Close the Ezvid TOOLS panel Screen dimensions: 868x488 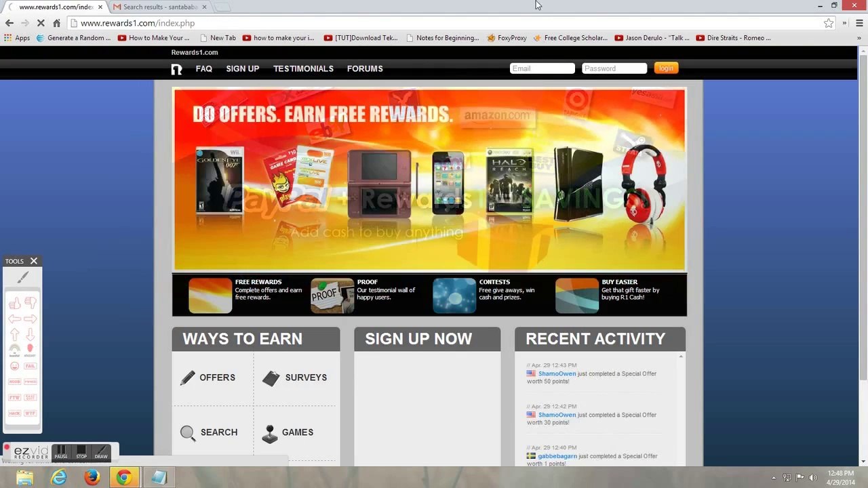33,261
